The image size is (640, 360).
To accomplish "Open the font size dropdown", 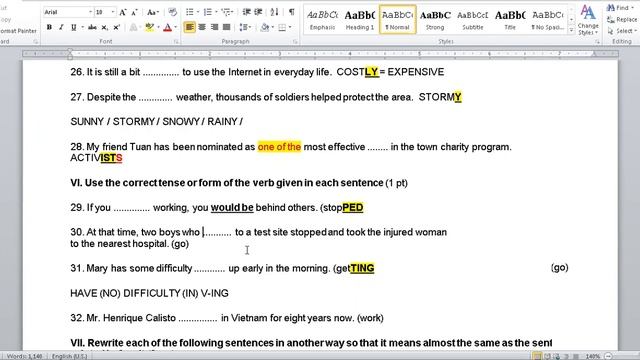I will point(113,12).
